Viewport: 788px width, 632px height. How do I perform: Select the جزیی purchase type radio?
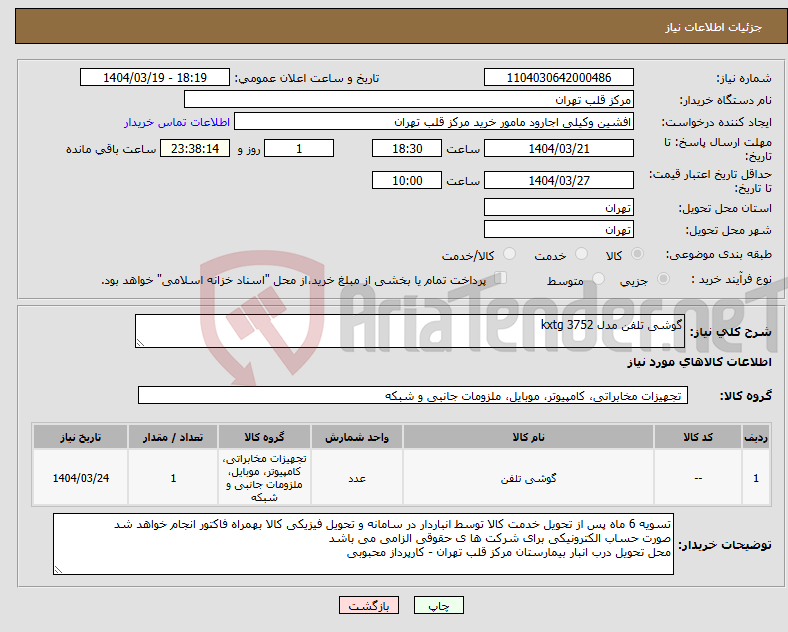coord(663,279)
